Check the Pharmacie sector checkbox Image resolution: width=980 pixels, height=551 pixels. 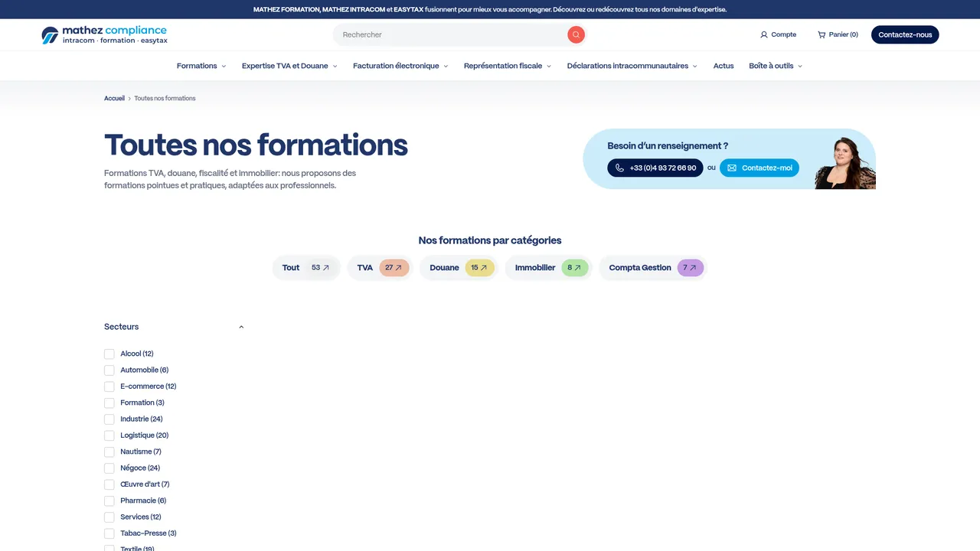(x=109, y=500)
